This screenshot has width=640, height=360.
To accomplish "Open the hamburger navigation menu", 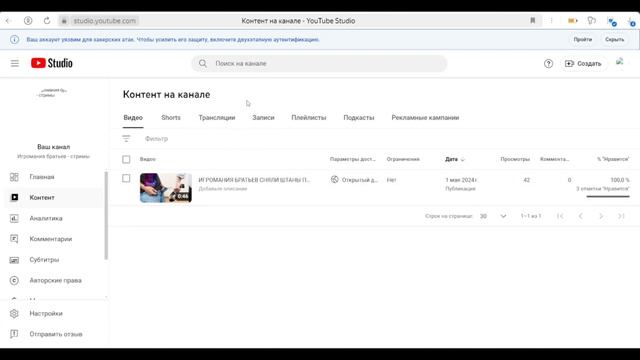I will tap(15, 63).
